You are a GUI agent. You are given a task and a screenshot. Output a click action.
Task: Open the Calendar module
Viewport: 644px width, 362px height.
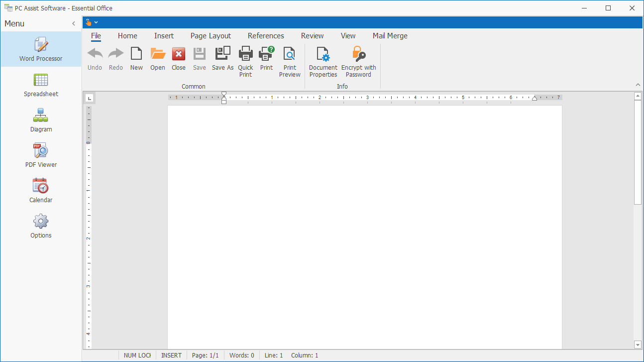tap(41, 191)
